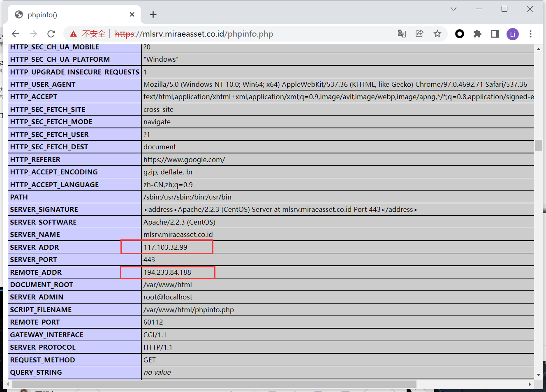Reload the phpinfo page
This screenshot has height=392, width=546.
tap(51, 34)
